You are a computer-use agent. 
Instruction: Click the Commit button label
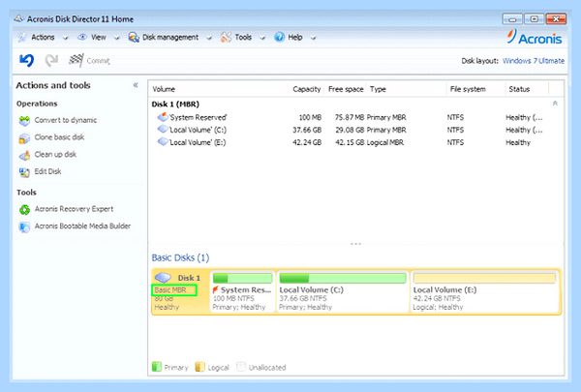coord(98,61)
